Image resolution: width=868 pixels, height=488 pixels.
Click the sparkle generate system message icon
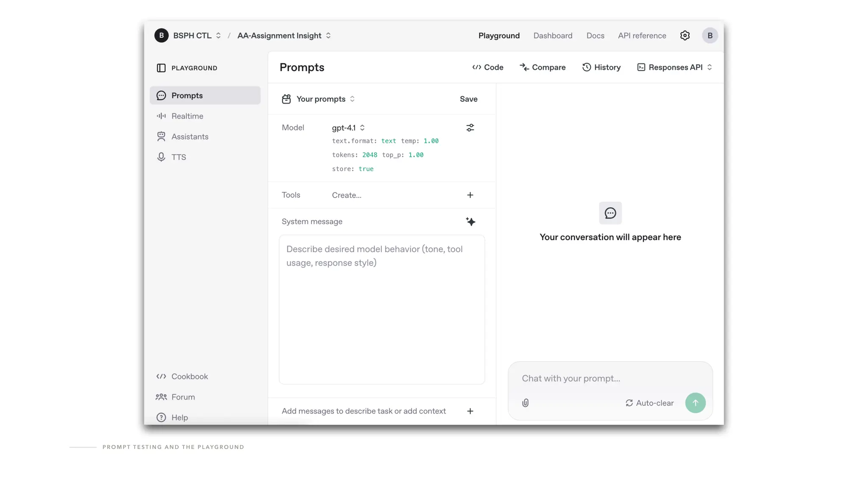click(470, 222)
